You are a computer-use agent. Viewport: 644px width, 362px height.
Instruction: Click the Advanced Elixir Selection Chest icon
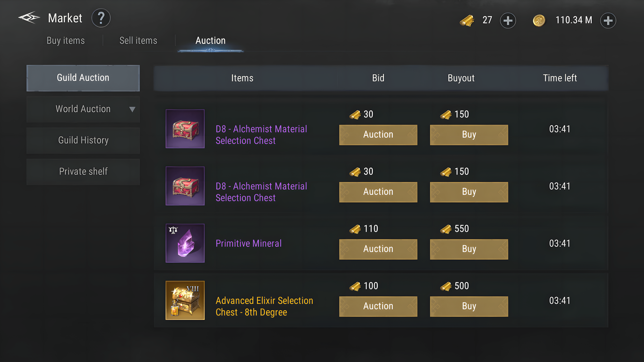185,300
